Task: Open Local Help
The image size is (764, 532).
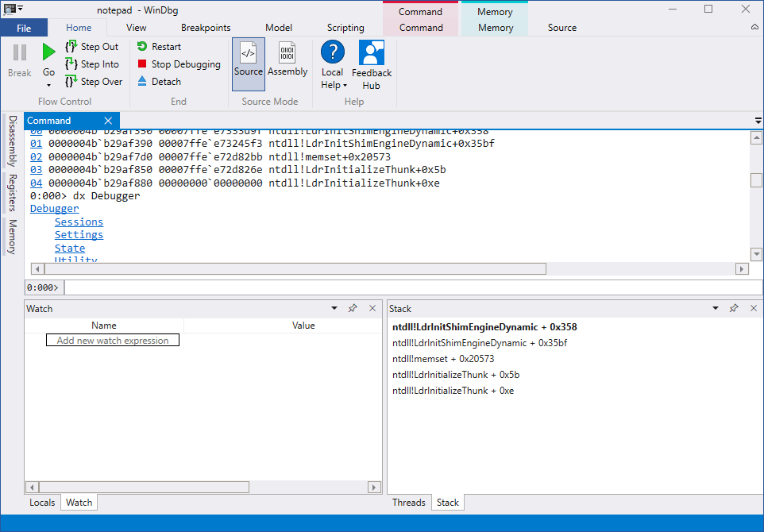Action: pyautogui.click(x=333, y=64)
